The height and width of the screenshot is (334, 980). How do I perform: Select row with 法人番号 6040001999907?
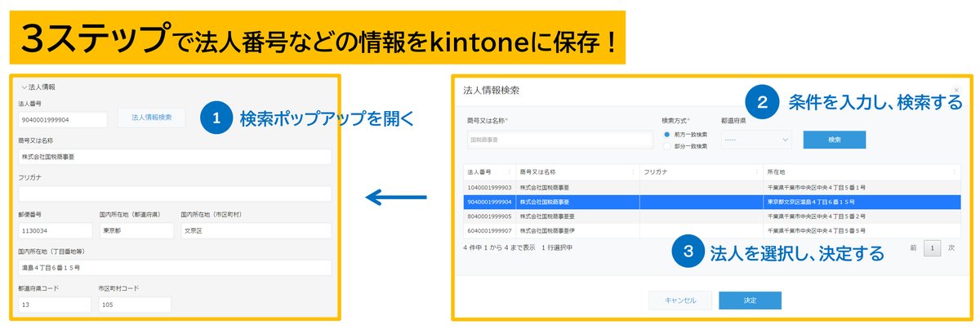pyautogui.click(x=712, y=231)
